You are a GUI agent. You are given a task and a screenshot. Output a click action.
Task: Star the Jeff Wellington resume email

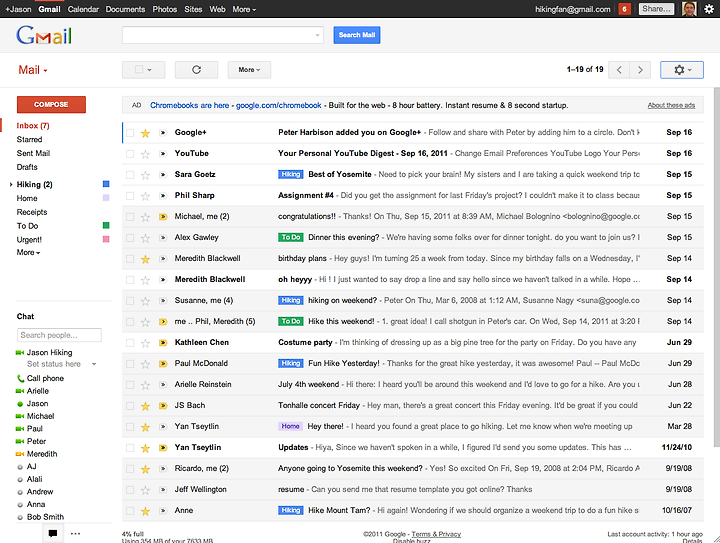point(146,490)
